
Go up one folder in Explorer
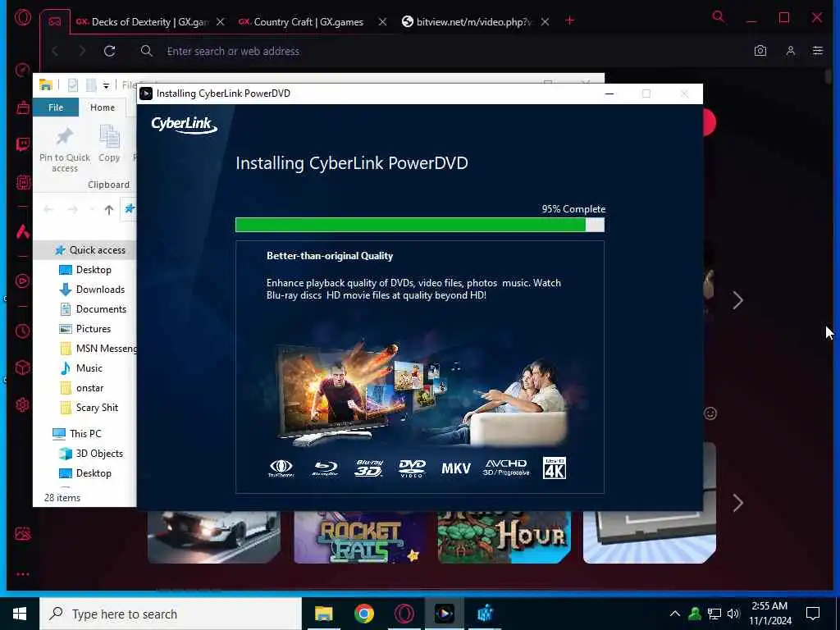click(109, 209)
